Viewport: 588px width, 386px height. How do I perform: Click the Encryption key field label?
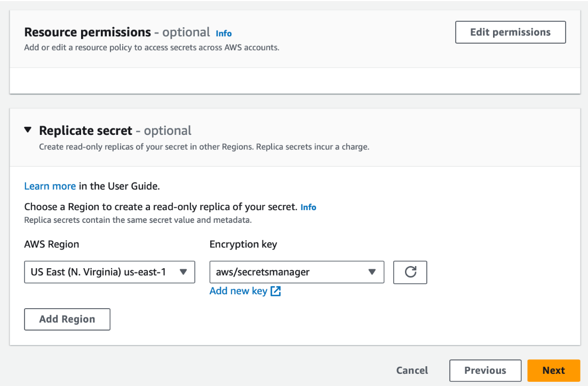click(x=243, y=245)
